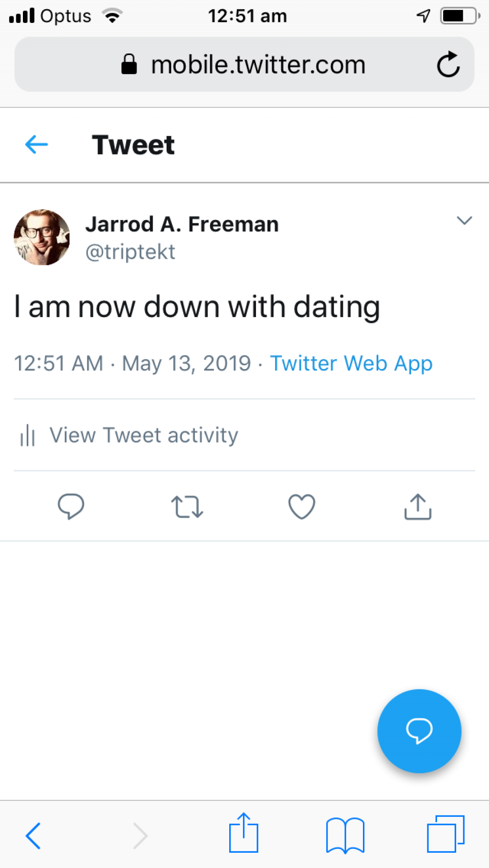Tap the Twitter Web App link
This screenshot has height=868, width=489.
click(x=351, y=363)
